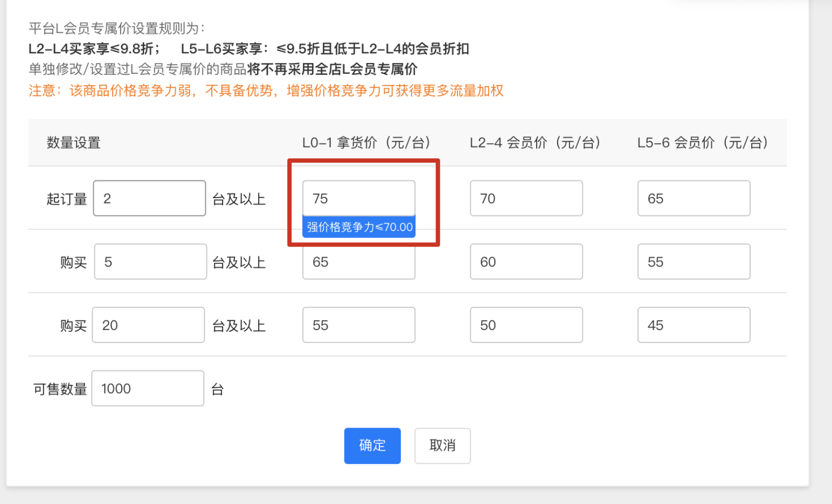The height and width of the screenshot is (504, 832).
Task: Click the L5-6 member price field showing 65
Action: tap(694, 198)
